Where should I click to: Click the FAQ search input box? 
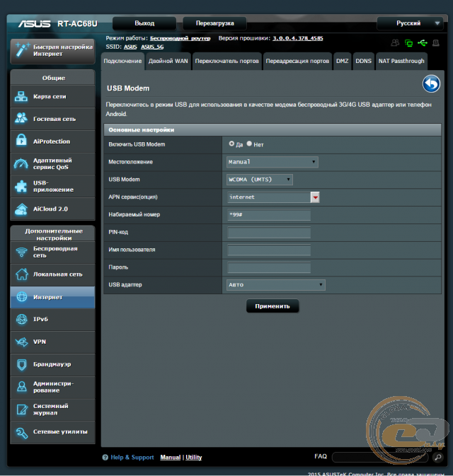(380, 457)
